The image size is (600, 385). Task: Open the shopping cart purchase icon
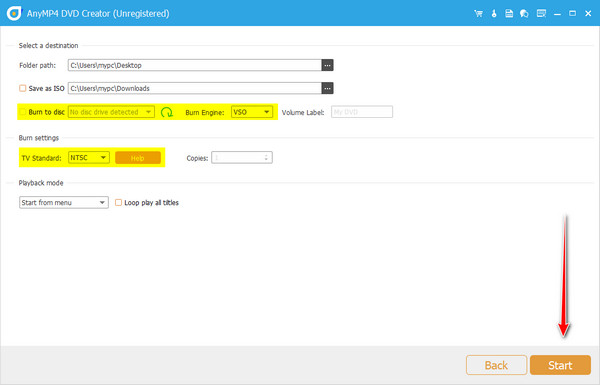[x=478, y=14]
